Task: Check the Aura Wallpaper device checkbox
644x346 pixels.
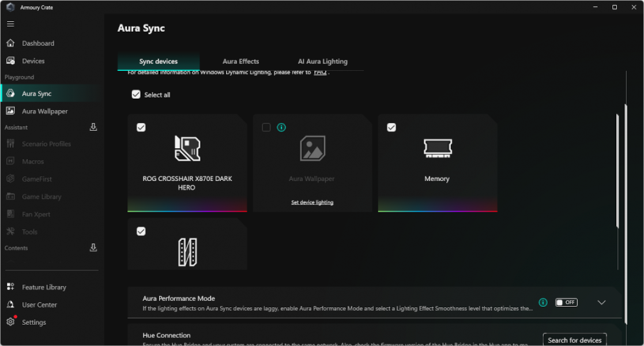Action: pyautogui.click(x=266, y=127)
